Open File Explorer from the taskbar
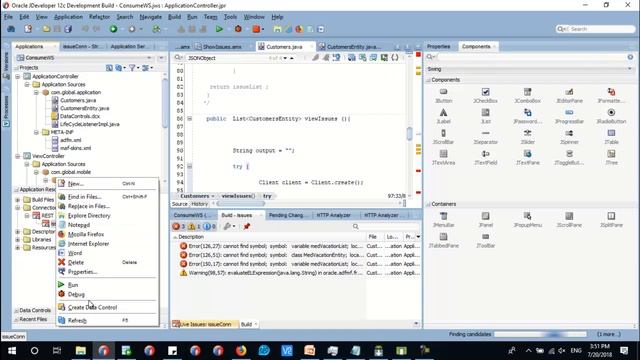 80,351
